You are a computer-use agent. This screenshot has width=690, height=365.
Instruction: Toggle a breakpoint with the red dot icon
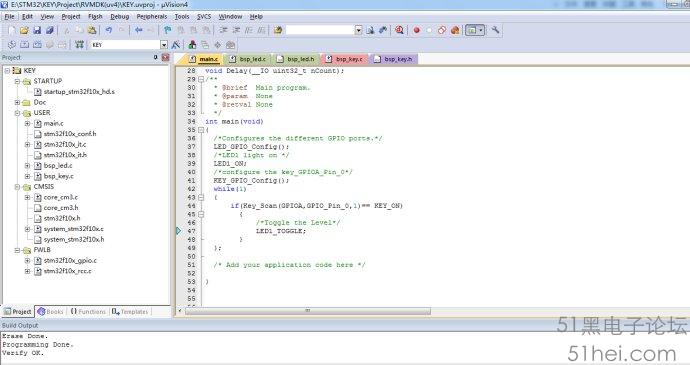[x=416, y=30]
